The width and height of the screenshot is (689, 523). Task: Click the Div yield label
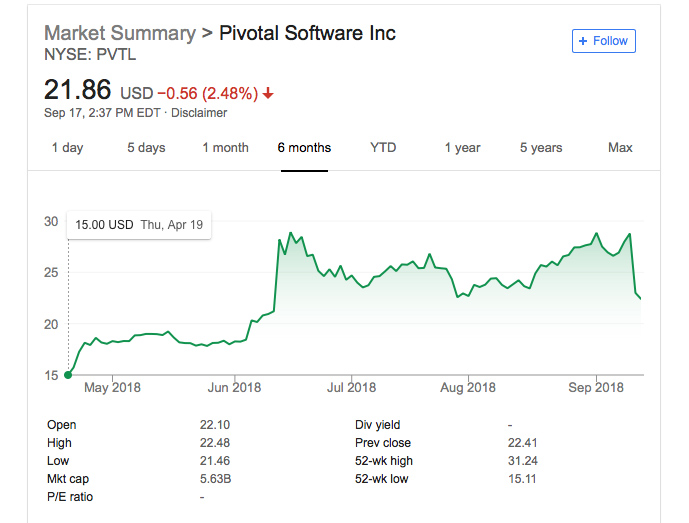[377, 425]
